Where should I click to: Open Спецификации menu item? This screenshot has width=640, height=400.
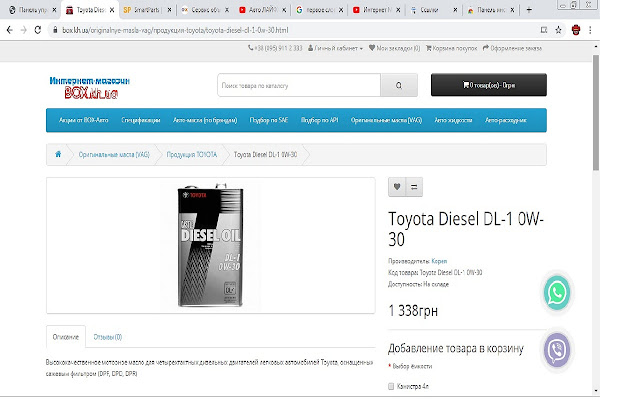[141, 120]
